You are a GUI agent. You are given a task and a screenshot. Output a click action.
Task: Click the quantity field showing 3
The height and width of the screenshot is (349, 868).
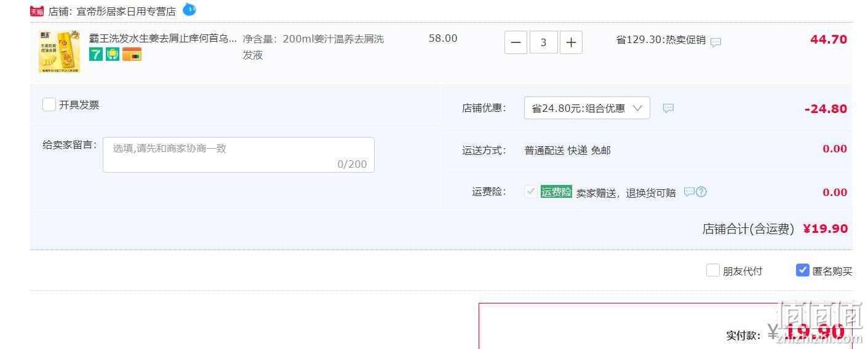(543, 42)
